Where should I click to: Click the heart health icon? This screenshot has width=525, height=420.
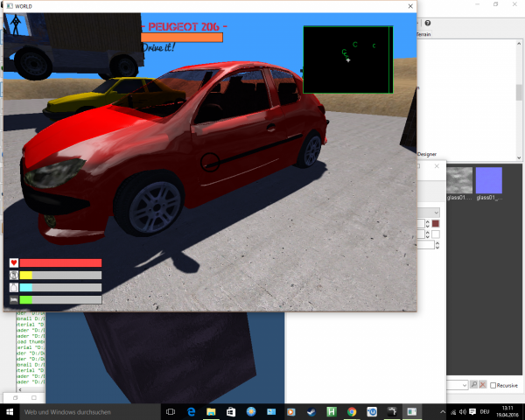pos(14,262)
